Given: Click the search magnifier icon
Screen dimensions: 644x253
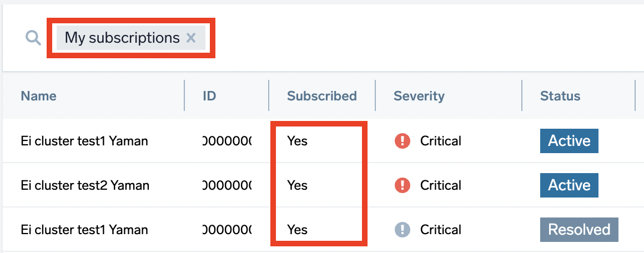Looking at the screenshot, I should pos(33,38).
